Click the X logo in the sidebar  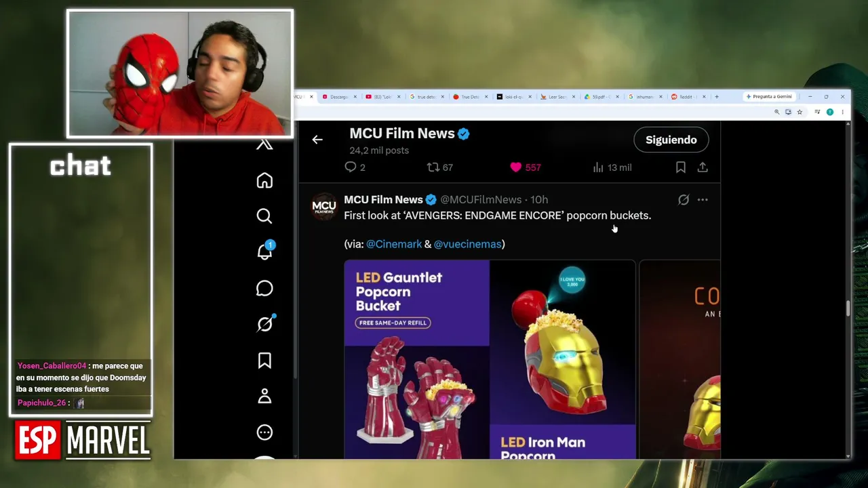(x=264, y=144)
